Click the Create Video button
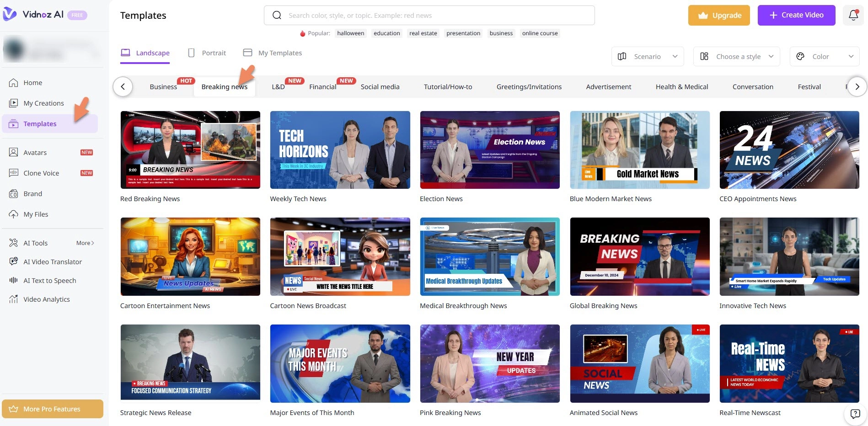The height and width of the screenshot is (426, 868). pyautogui.click(x=796, y=15)
